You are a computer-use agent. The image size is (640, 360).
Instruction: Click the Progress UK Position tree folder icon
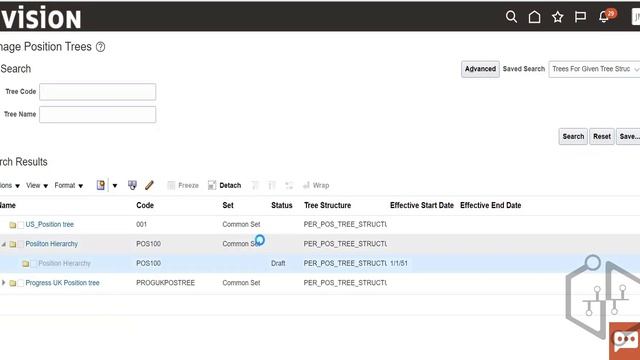click(x=13, y=283)
